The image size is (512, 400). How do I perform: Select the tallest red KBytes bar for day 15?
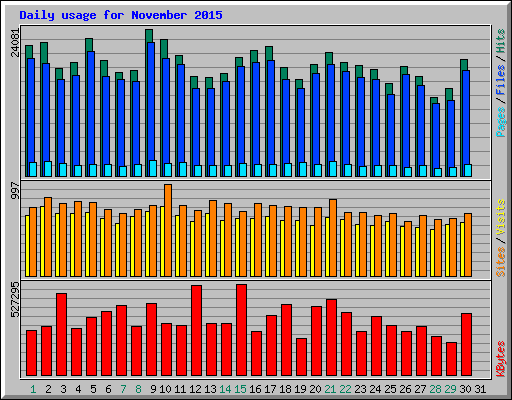241,330
